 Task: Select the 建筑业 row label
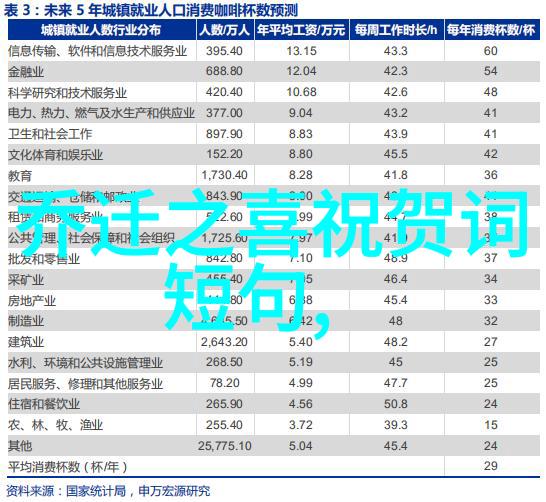(x=26, y=342)
